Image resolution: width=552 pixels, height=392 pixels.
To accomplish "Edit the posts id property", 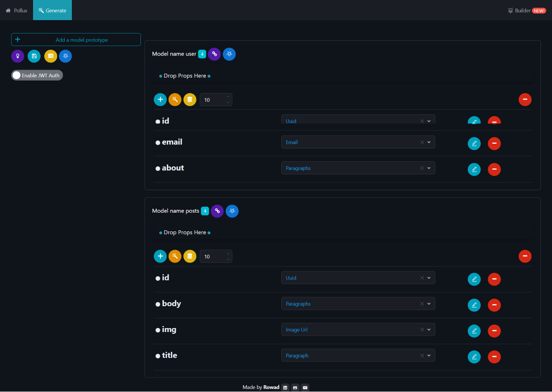I will pyautogui.click(x=474, y=279).
